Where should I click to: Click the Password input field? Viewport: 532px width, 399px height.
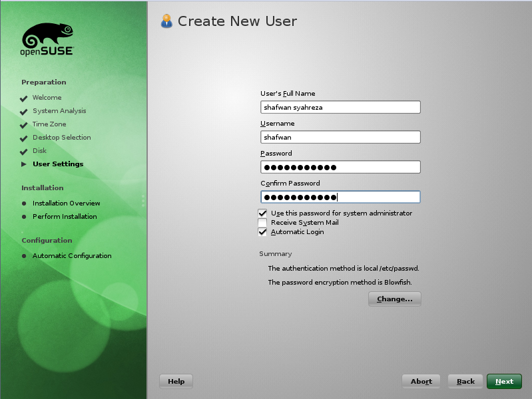(x=340, y=167)
